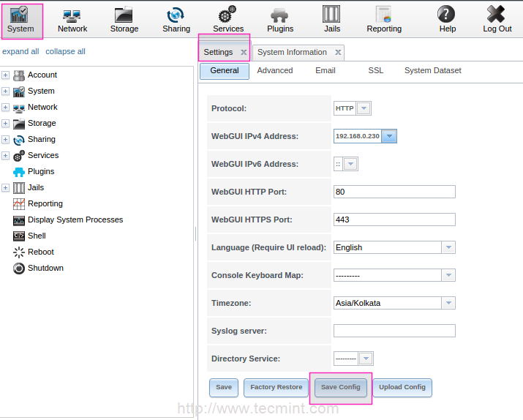Click the Factory Restore button

(x=276, y=387)
